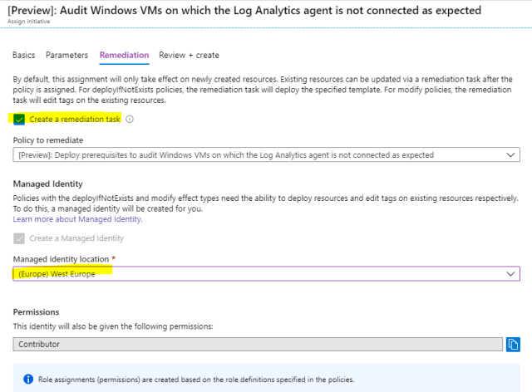Click the Assign initiative subtitle text
This screenshot has width=532, height=392.
click(25, 23)
